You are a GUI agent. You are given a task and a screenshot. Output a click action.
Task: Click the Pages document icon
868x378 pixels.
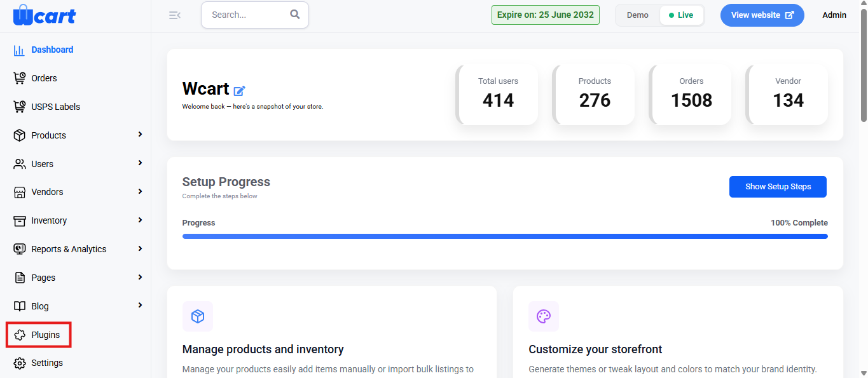coord(20,278)
